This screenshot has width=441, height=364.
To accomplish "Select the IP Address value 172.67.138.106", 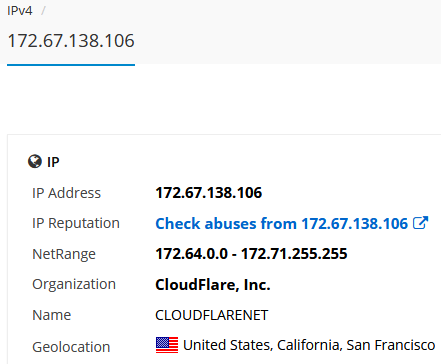I will click(x=209, y=193).
